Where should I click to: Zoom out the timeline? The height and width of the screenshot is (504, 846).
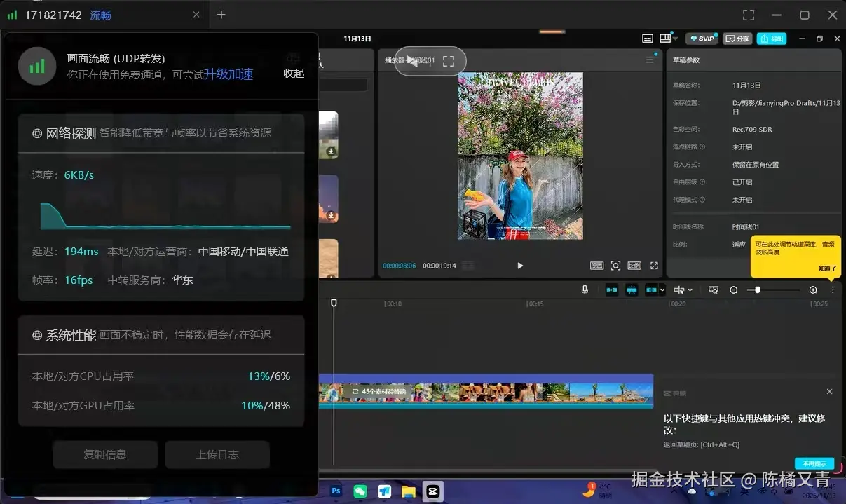click(x=734, y=290)
